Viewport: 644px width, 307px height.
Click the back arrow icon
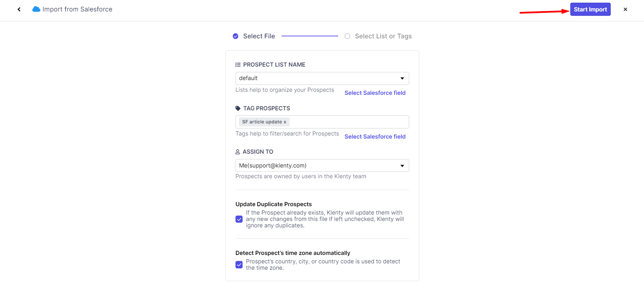[x=19, y=10]
